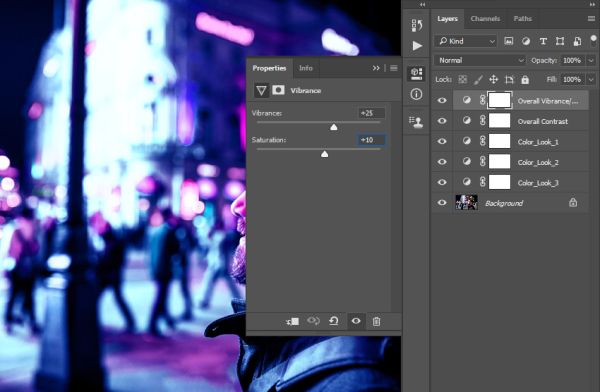
Task: Expand the Opacity slider dropdown arrow
Action: coord(591,60)
